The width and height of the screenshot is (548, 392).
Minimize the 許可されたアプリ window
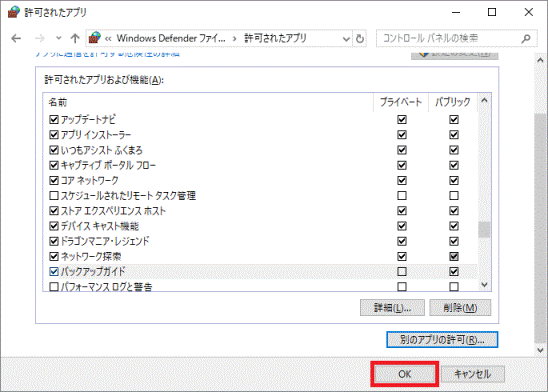pos(456,12)
